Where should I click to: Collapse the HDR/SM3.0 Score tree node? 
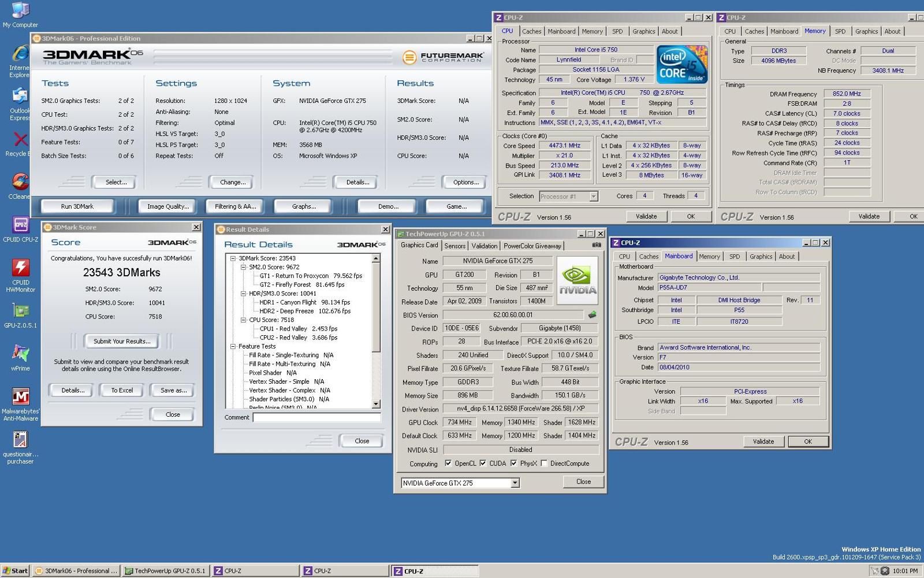coord(243,294)
